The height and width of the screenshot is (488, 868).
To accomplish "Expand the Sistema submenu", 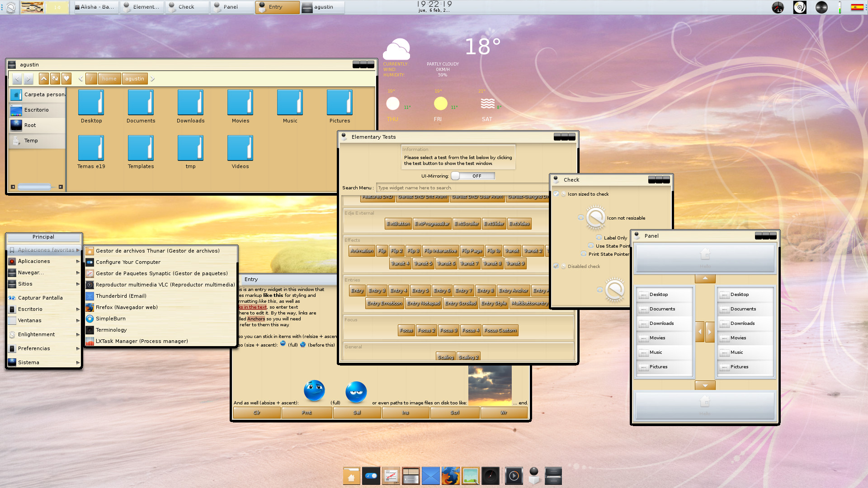I will [44, 362].
